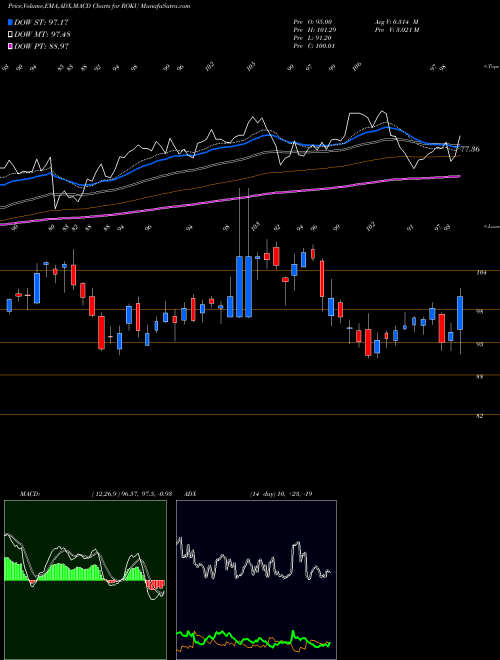500x660 pixels.
Task: Open the MACD histogram chart panel
Action: coord(85,580)
